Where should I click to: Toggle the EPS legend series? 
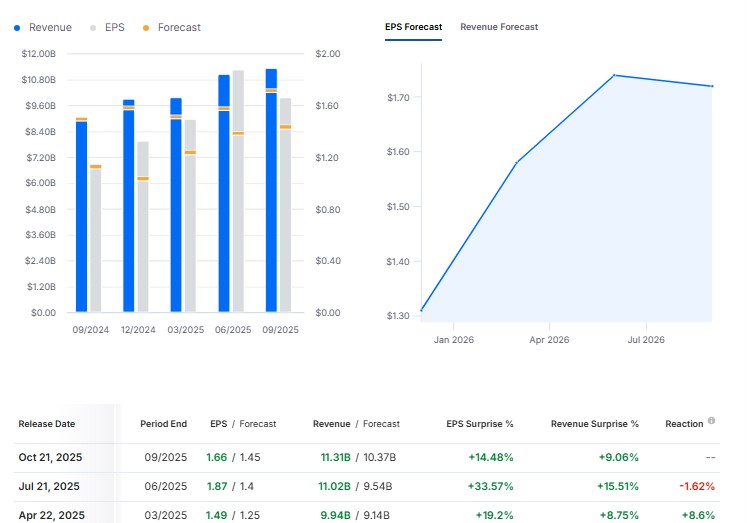[114, 27]
